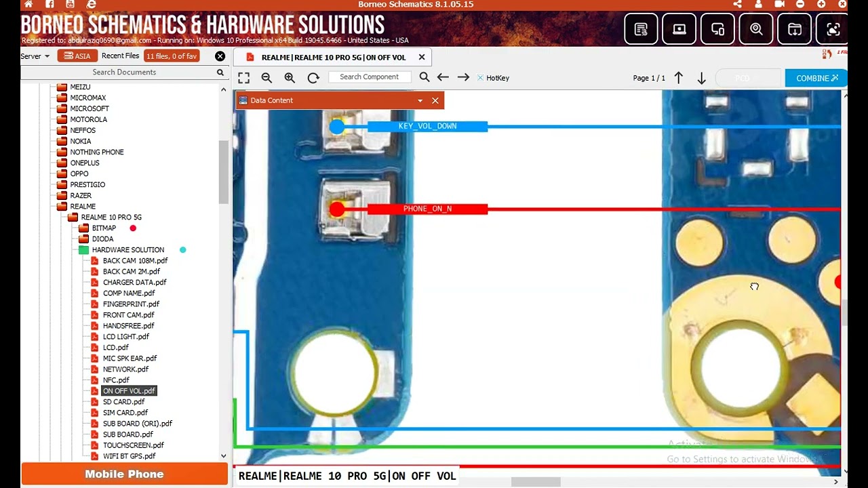Viewport: 868px width, 488px height.
Task: Go back with the left arrow
Action: (x=443, y=77)
